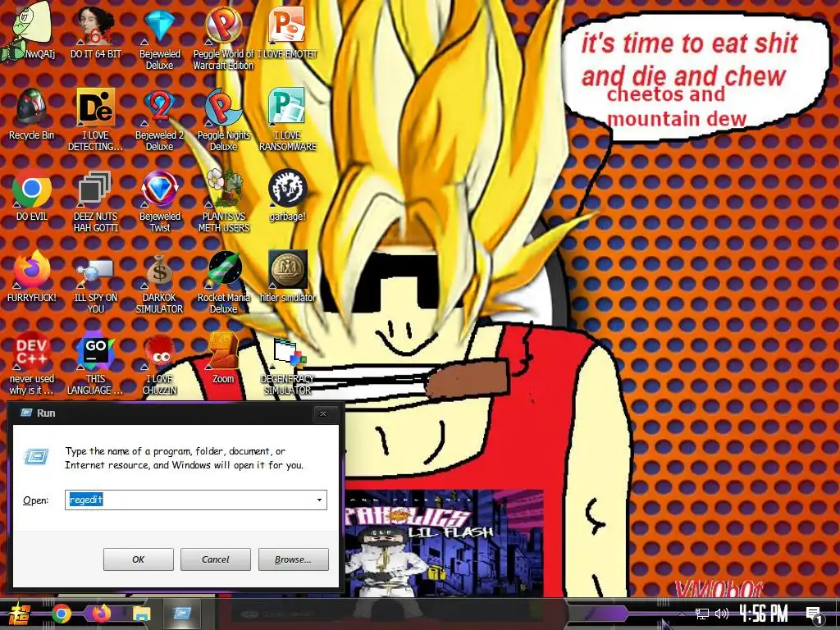This screenshot has height=630, width=840.
Task: Click OK in the Run dialog
Action: point(138,559)
